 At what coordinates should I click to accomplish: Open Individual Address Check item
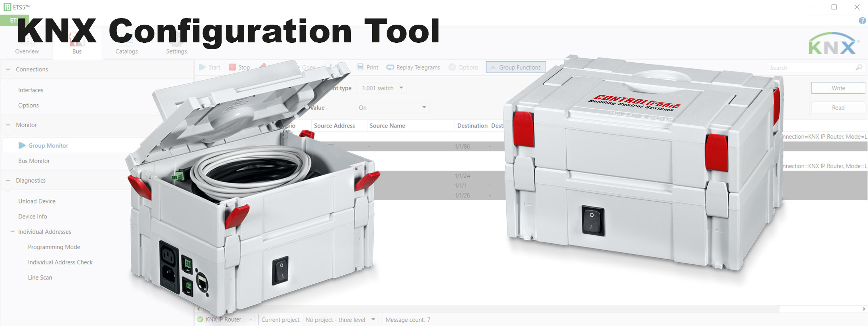[x=60, y=262]
